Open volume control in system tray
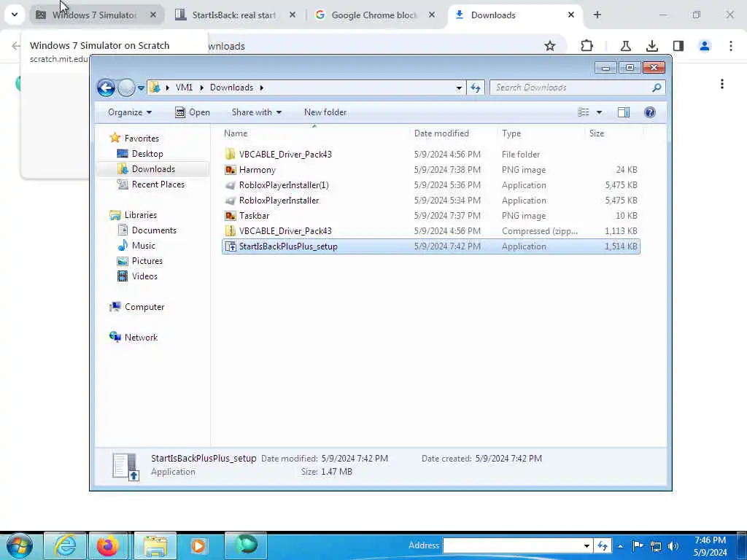This screenshot has height=560, width=747. tap(673, 545)
